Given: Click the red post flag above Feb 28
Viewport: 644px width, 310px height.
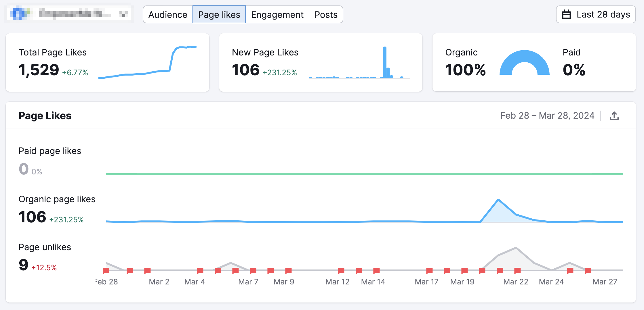Looking at the screenshot, I should (x=106, y=271).
